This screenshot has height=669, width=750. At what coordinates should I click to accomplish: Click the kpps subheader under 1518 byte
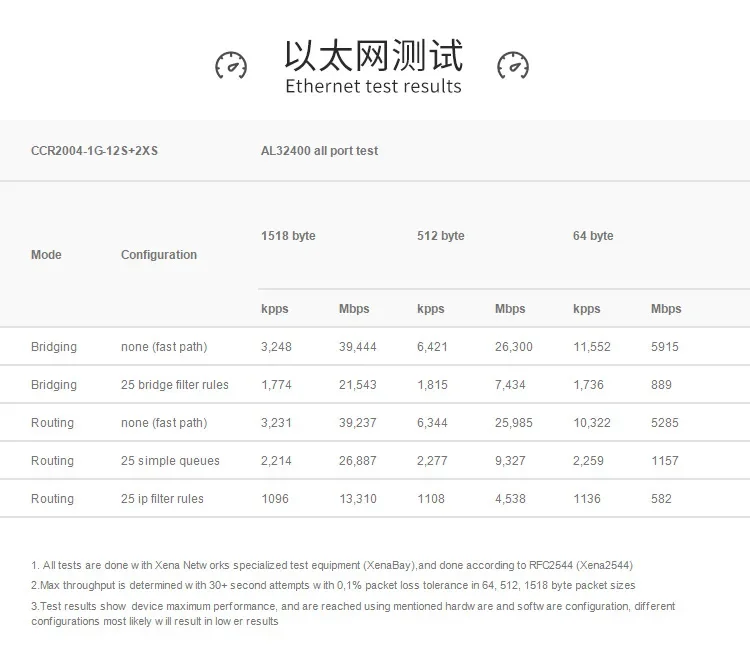tap(275, 309)
